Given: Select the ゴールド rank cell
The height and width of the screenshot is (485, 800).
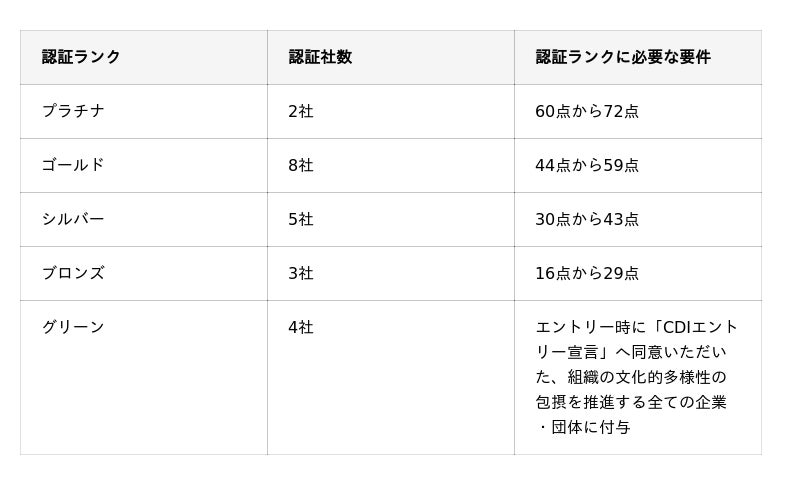Looking at the screenshot, I should pyautogui.click(x=73, y=165).
